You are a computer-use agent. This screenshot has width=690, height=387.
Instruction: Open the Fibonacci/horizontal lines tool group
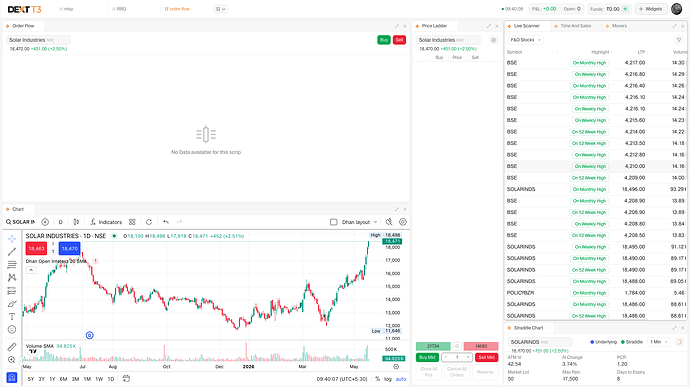coord(12,265)
